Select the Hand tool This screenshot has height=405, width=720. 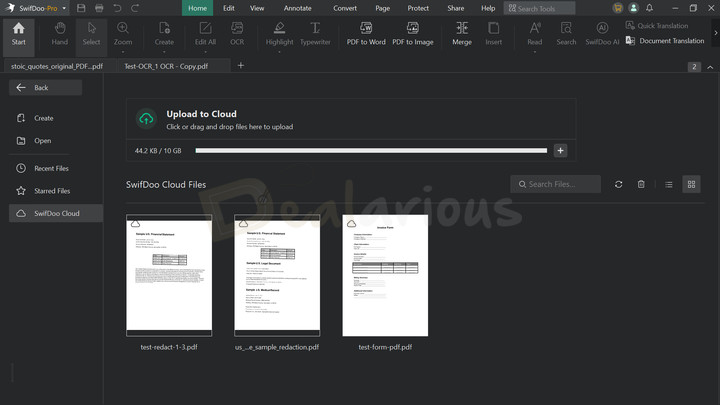pos(60,34)
